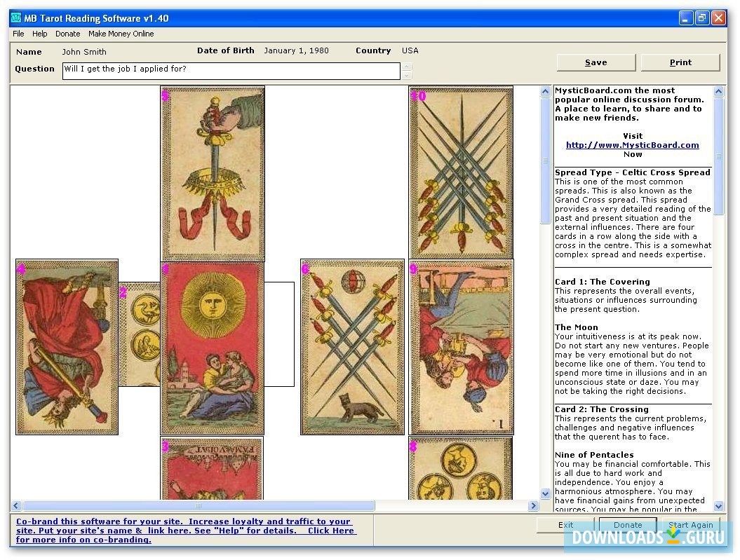
Task: Click the Start Again button
Action: pyautogui.click(x=690, y=524)
